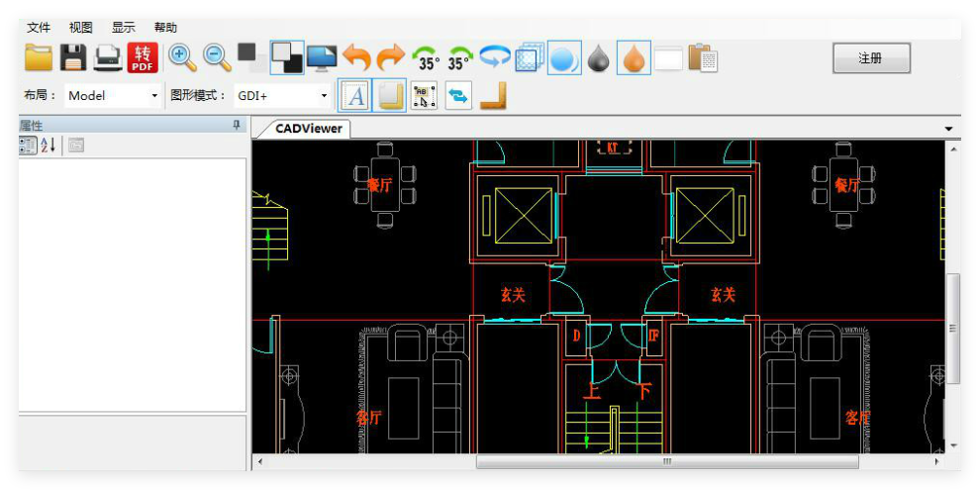Select the CADViewer tab

(309, 129)
